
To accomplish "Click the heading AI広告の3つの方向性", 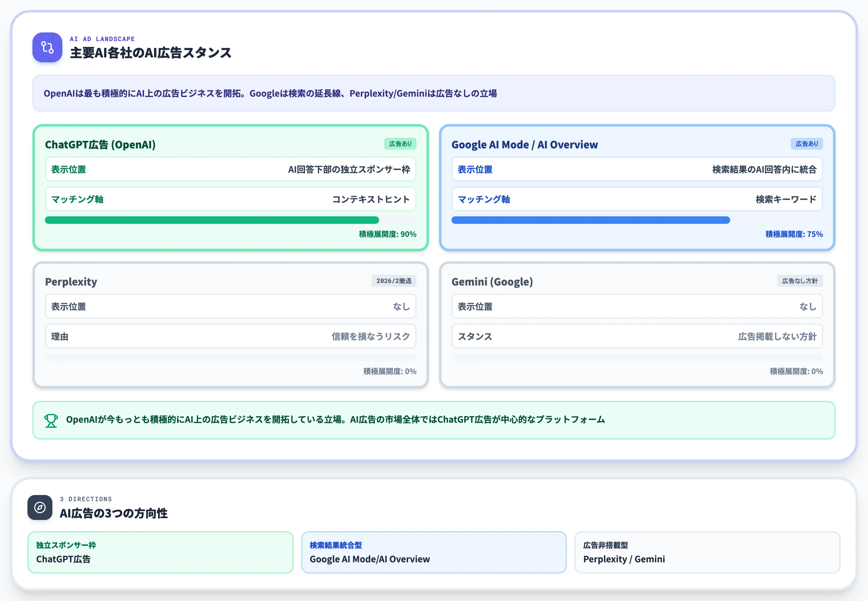I will point(114,513).
